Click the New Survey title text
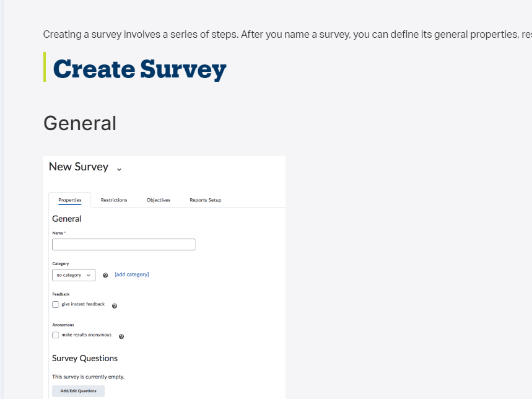532x399 pixels. coord(79,167)
